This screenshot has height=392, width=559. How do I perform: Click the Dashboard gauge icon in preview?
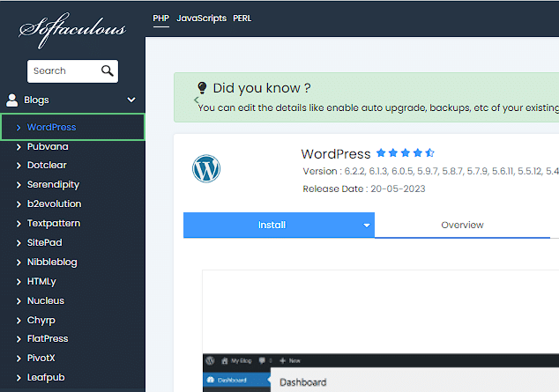pyautogui.click(x=211, y=380)
